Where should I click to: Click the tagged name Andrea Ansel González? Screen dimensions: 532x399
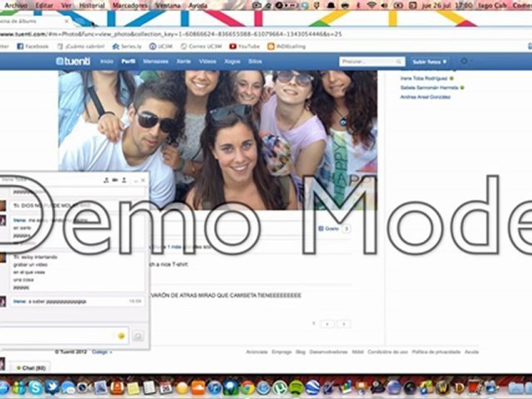tap(425, 97)
